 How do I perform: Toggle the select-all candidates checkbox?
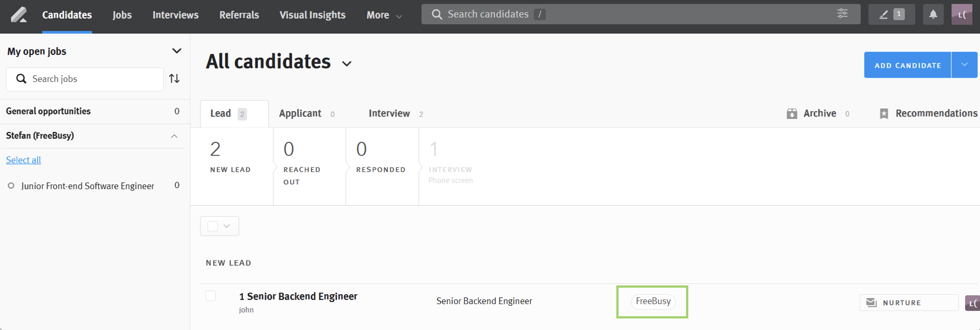tap(213, 226)
